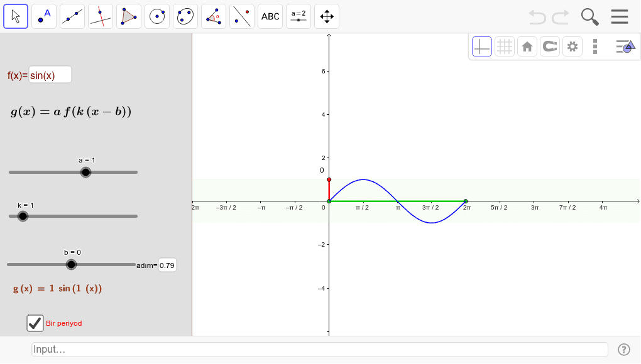The width and height of the screenshot is (641, 364).
Task: Open graphics view settings gear
Action: 573,46
